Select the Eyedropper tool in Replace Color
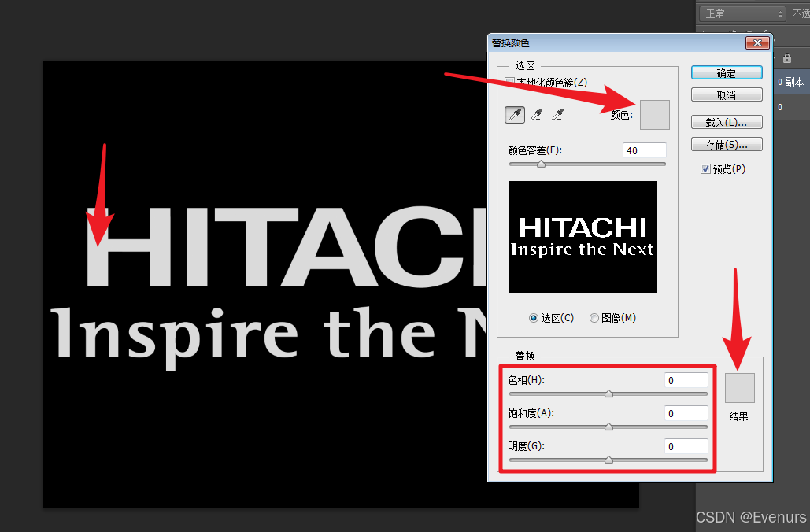Image resolution: width=810 pixels, height=532 pixels. click(515, 115)
